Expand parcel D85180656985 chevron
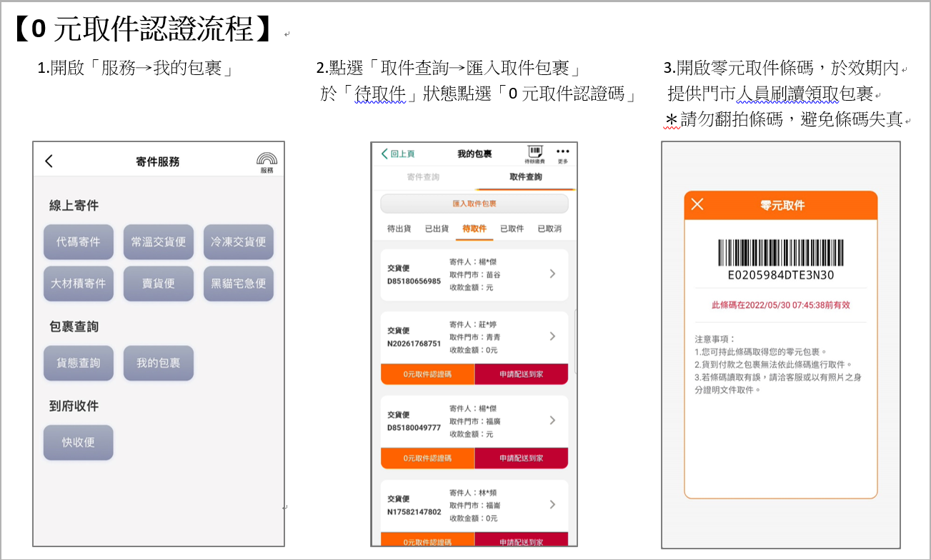931x560 pixels. click(552, 274)
